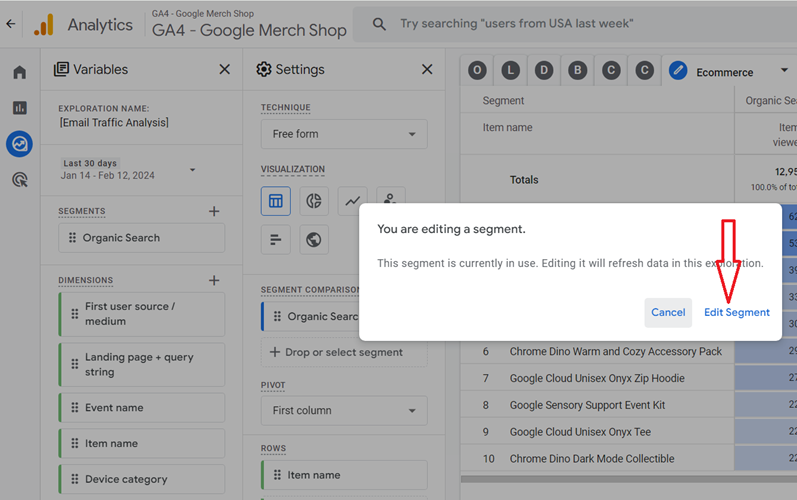Viewport: 797px width, 500px height.
Task: Switch to the first C tab
Action: 611,70
